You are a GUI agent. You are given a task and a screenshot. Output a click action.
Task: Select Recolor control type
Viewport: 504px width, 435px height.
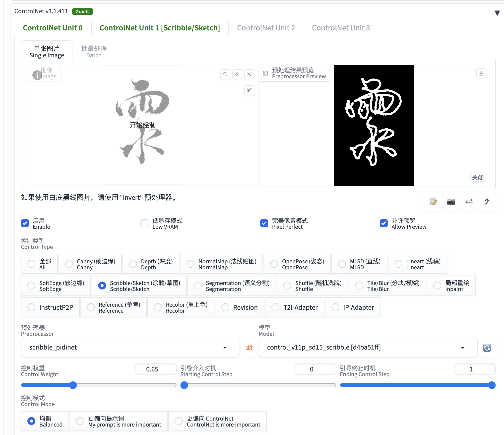click(181, 307)
